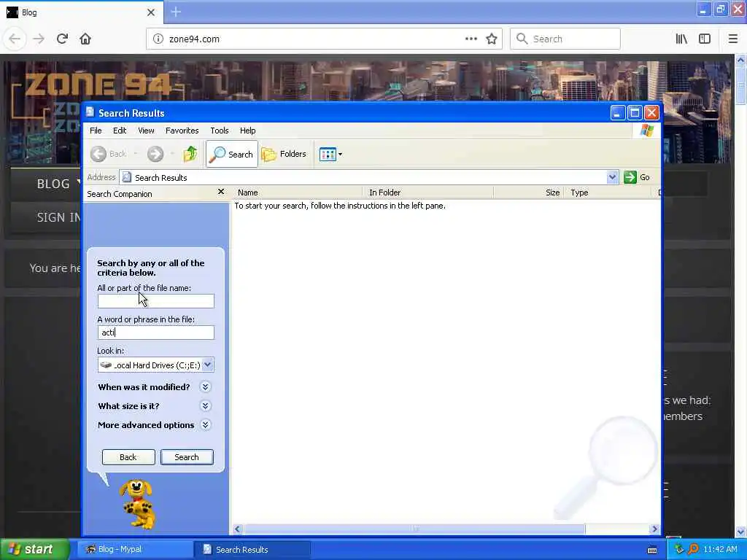This screenshot has width=747, height=560.
Task: Click the browser search box
Action: coord(565,39)
